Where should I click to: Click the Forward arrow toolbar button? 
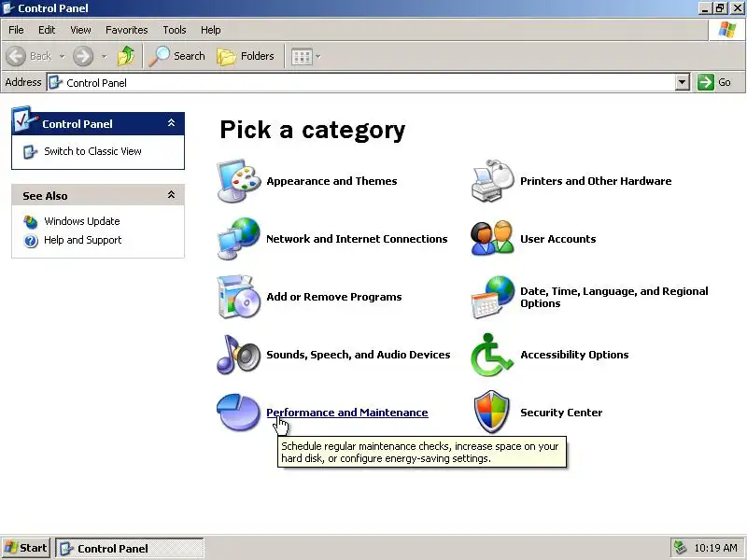(x=83, y=56)
